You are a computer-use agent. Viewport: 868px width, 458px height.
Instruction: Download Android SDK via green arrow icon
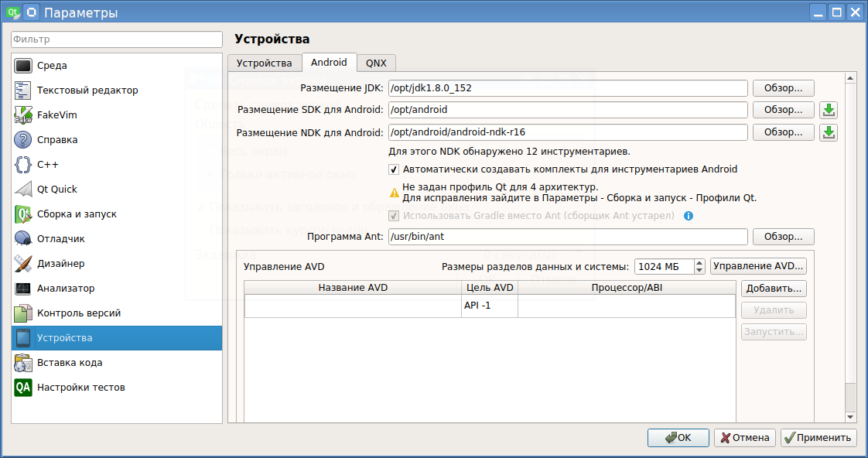[828, 110]
